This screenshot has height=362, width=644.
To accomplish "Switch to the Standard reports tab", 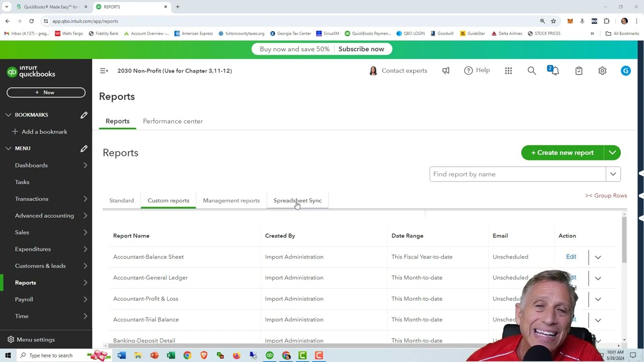I will coord(122,201).
